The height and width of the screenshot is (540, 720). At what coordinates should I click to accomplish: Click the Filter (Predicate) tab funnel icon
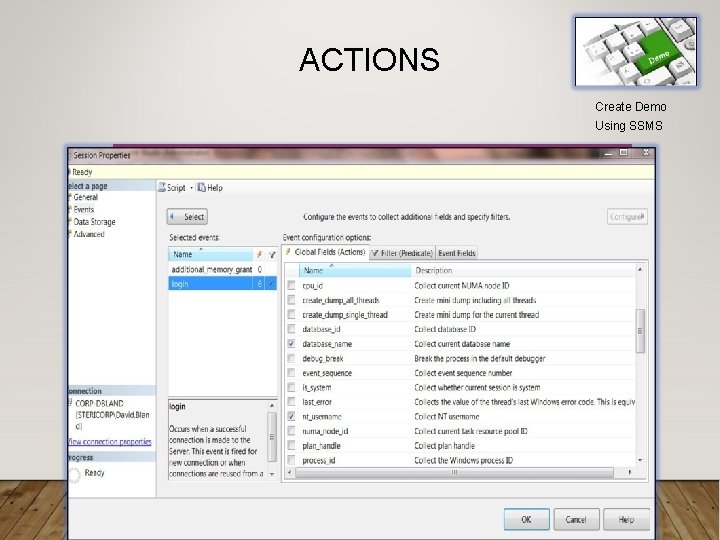(375, 253)
